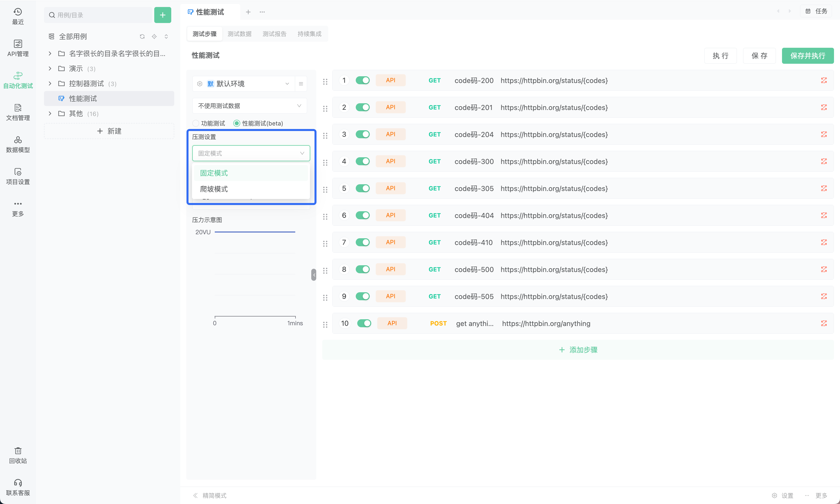Disable step 2 code码-201 switch
The height and width of the screenshot is (504, 840).
point(362,107)
